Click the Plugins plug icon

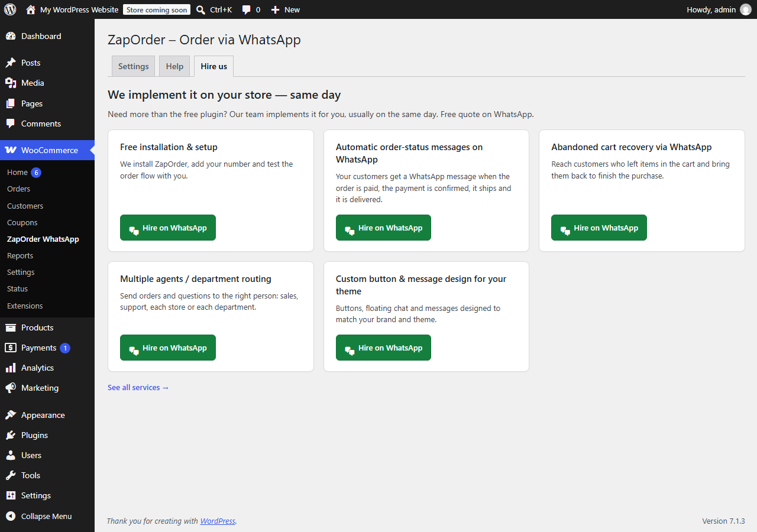pos(11,435)
